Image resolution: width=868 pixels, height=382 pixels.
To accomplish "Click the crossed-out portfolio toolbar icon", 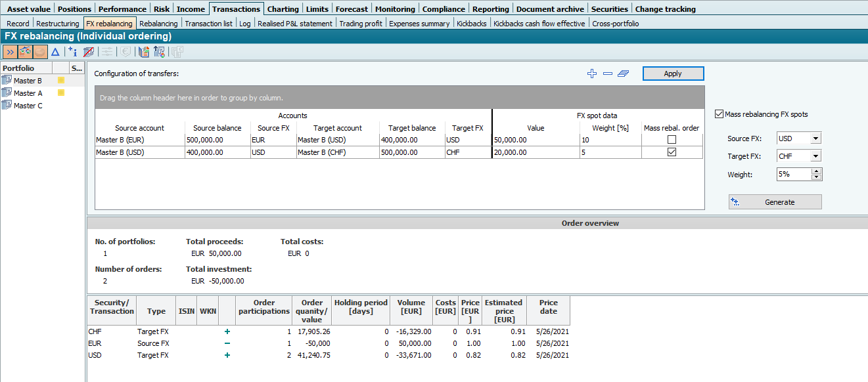I will coord(88,52).
